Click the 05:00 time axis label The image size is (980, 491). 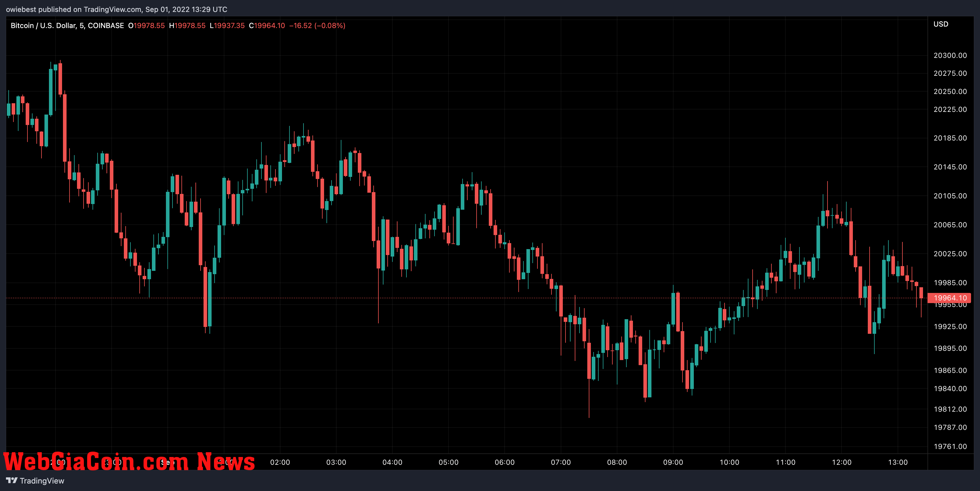[x=449, y=462]
